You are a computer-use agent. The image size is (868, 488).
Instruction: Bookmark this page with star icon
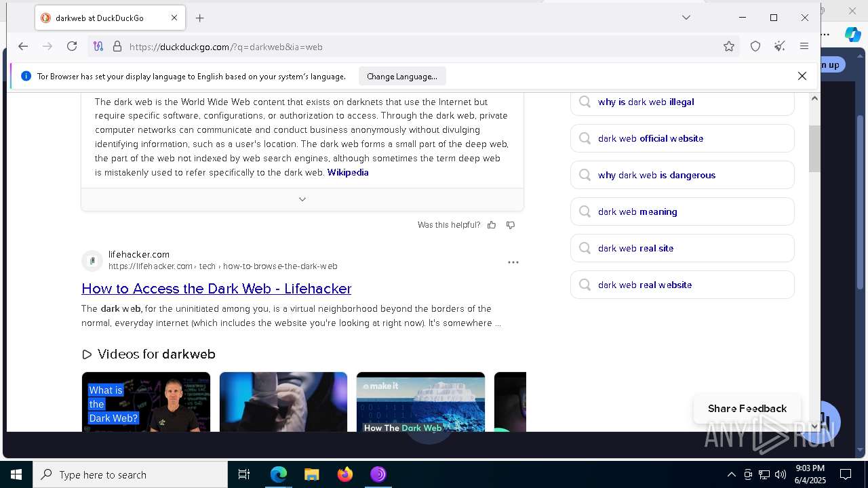[x=729, y=46]
